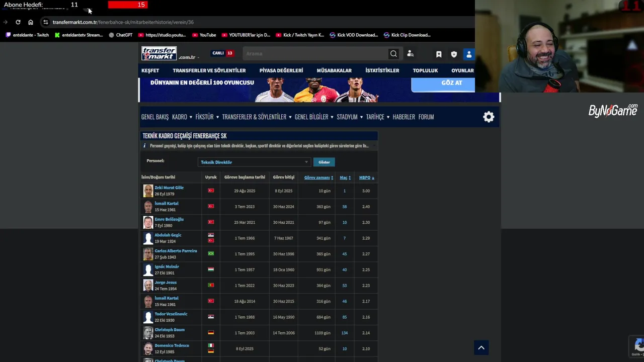The height and width of the screenshot is (362, 644).
Task: Open MÜSABAKALAR top menu
Action: (334, 70)
